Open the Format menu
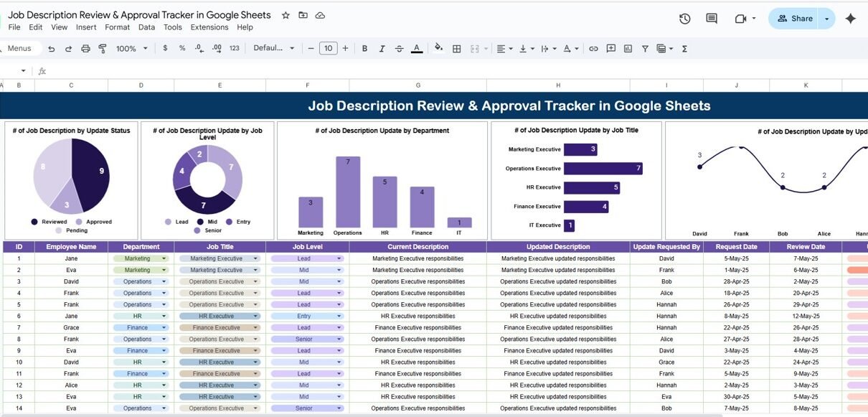Image resolution: width=868 pixels, height=417 pixels. [117, 27]
